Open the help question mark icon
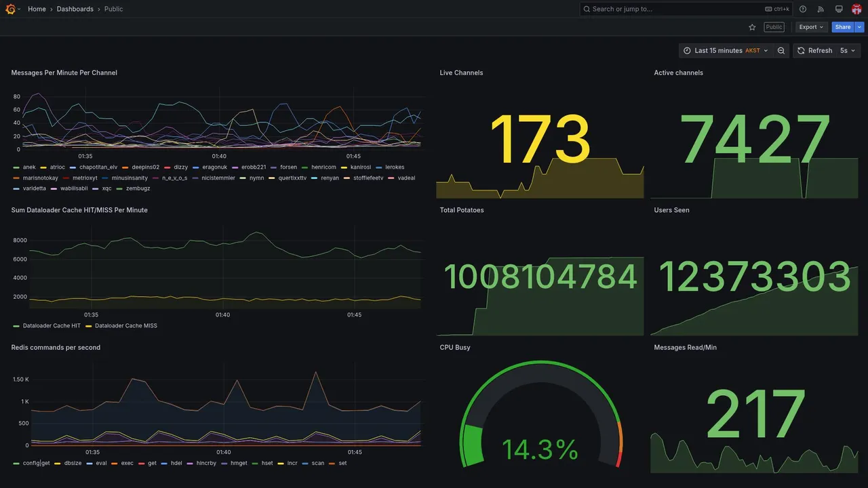Screen dimensions: 868x488 [803, 9]
